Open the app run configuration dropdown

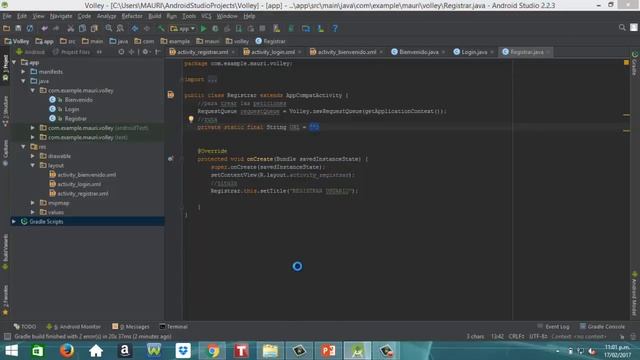tap(182, 29)
